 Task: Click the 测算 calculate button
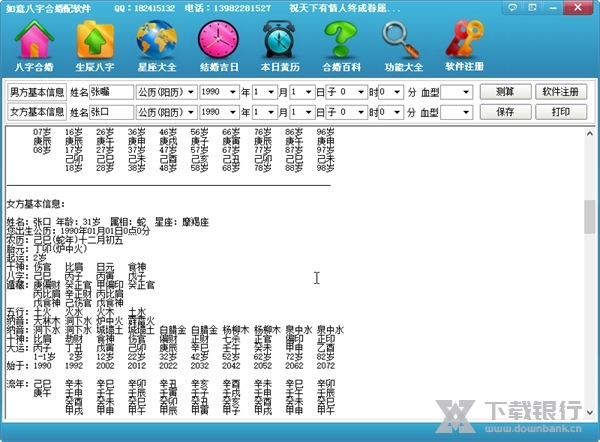[505, 92]
